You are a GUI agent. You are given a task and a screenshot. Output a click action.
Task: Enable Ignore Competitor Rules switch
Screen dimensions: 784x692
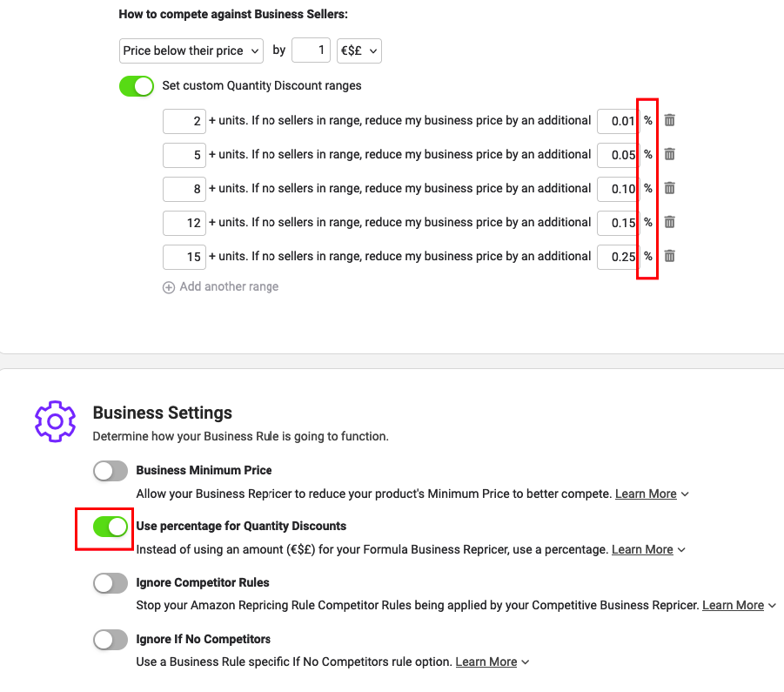(x=111, y=583)
